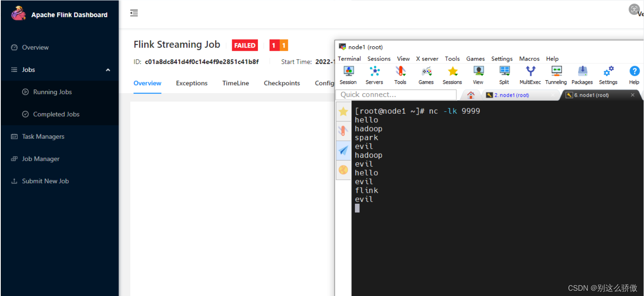Image resolution: width=644 pixels, height=296 pixels.
Task: Open the Tools menu in MobaXterm
Action: [452, 59]
